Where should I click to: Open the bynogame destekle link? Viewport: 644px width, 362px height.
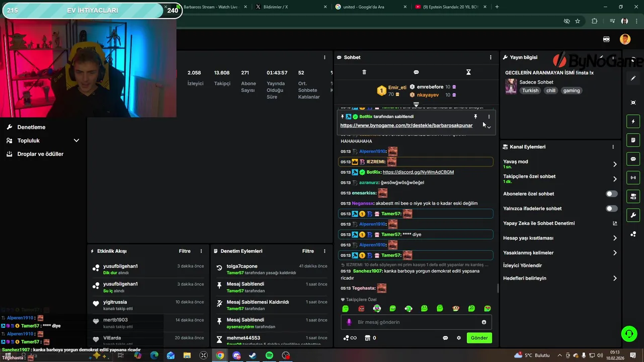(407, 125)
